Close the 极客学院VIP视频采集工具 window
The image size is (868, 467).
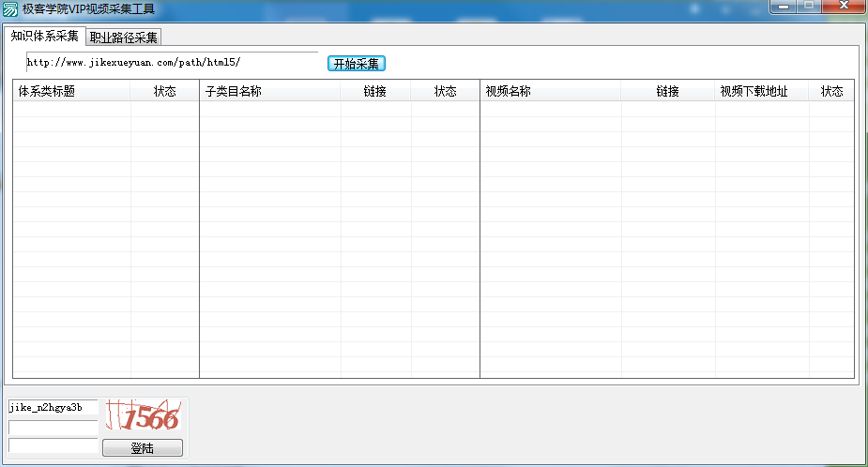point(844,6)
